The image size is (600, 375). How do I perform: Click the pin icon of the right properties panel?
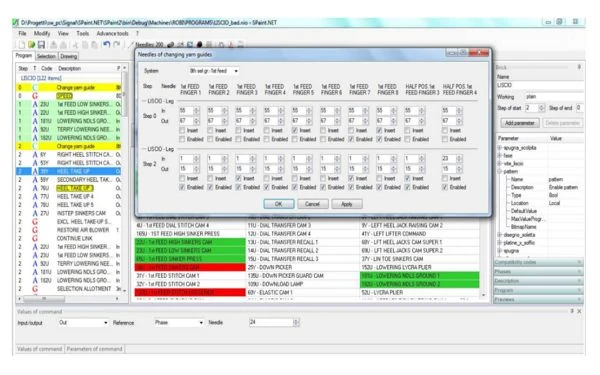tap(579, 67)
